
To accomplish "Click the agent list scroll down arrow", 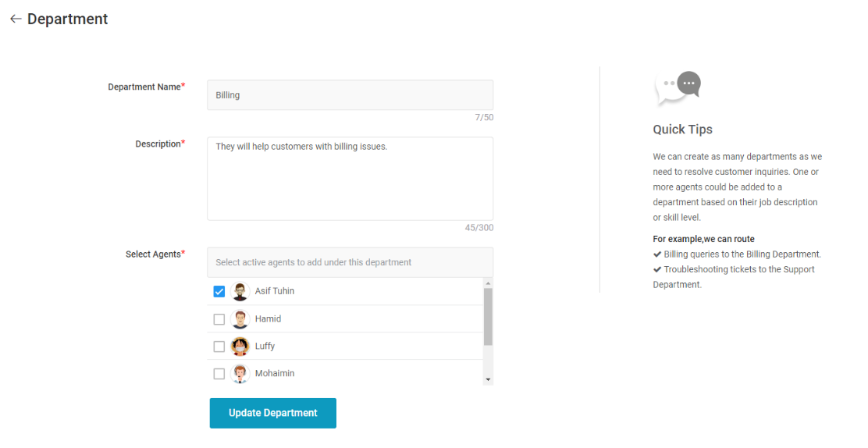I will coord(488,379).
